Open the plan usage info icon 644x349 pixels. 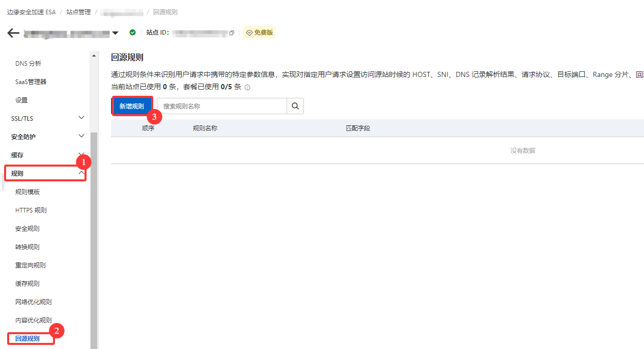(247, 87)
